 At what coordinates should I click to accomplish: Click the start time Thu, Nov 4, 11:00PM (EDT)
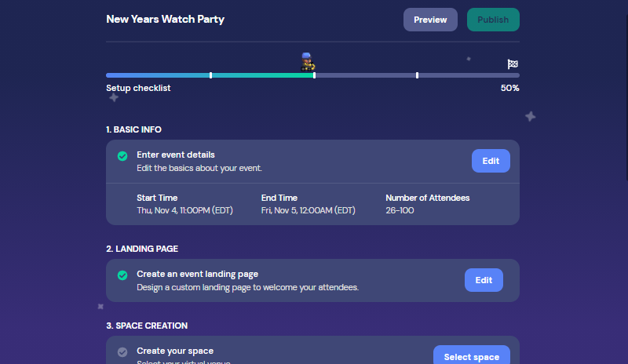(x=184, y=210)
